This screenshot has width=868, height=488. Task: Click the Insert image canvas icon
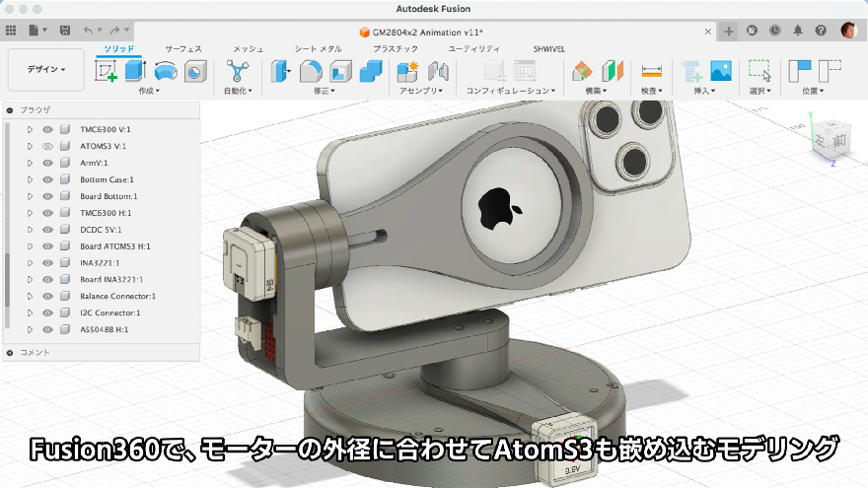pyautogui.click(x=721, y=71)
